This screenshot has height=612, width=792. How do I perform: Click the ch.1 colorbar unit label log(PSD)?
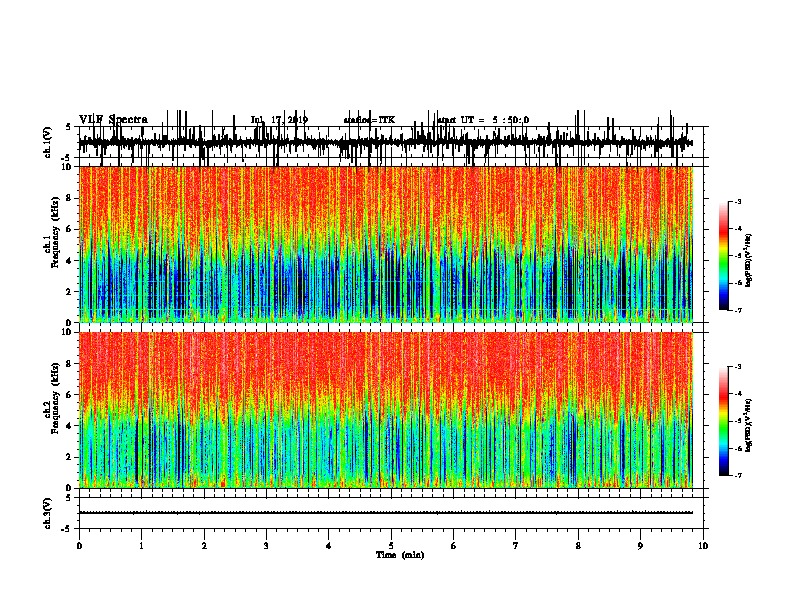[749, 260]
